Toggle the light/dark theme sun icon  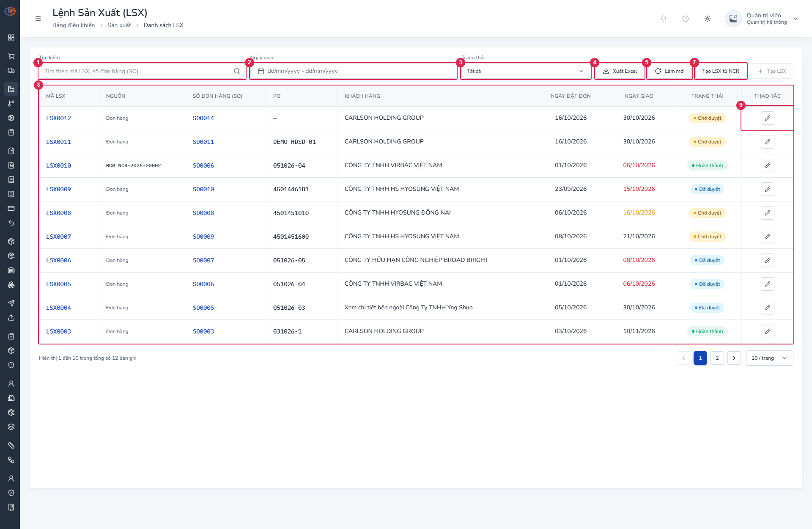coord(708,19)
